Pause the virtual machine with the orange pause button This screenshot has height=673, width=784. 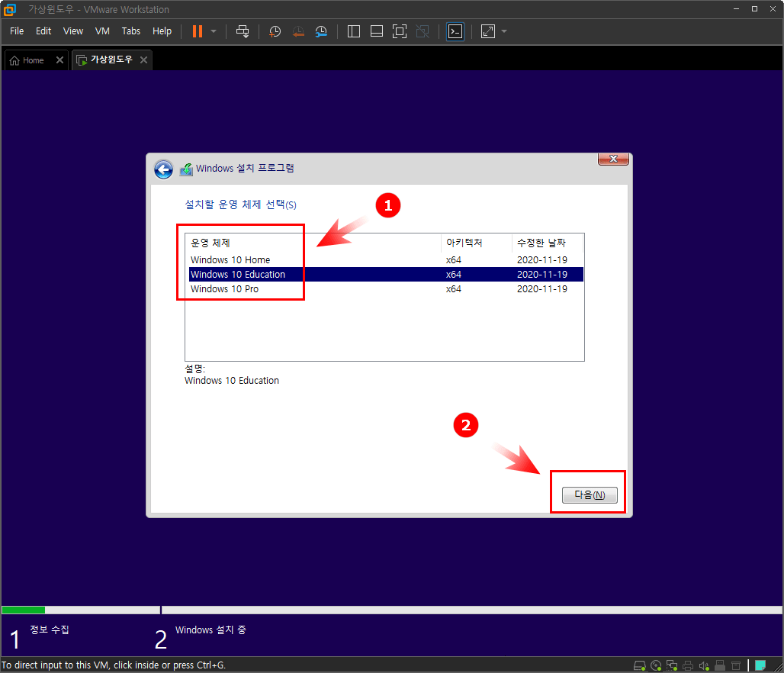pyautogui.click(x=197, y=31)
